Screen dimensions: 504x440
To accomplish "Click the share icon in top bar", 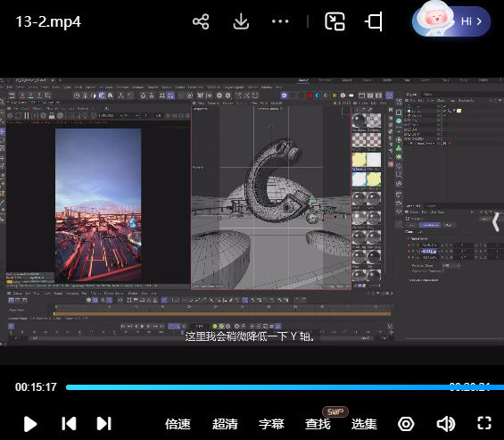I will pos(201,22).
